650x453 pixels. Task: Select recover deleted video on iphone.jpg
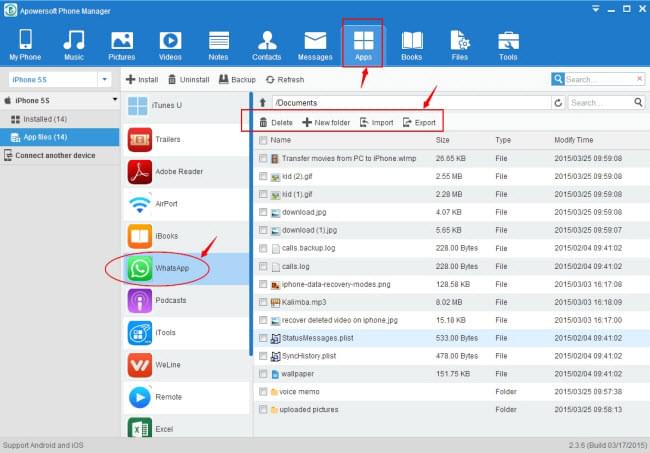452,320
